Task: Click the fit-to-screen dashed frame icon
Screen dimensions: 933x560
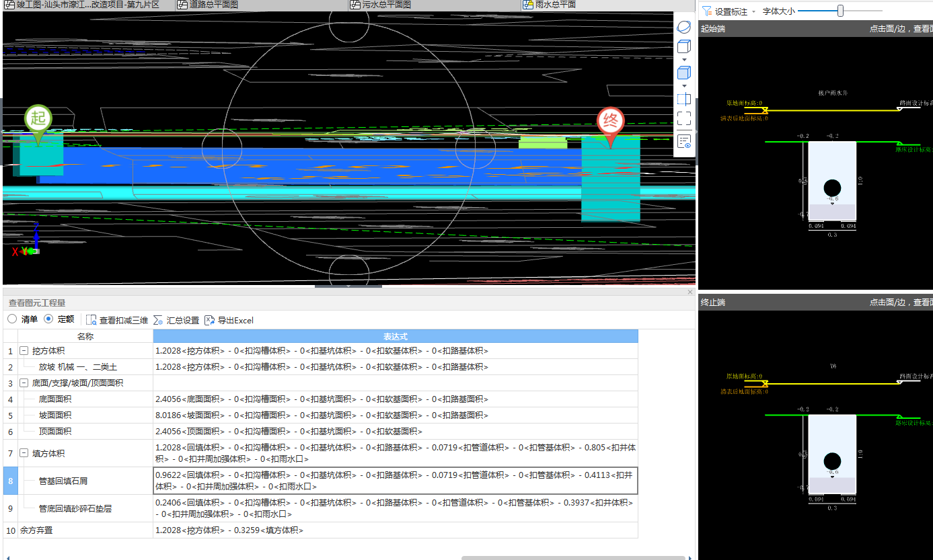Action: coord(683,119)
